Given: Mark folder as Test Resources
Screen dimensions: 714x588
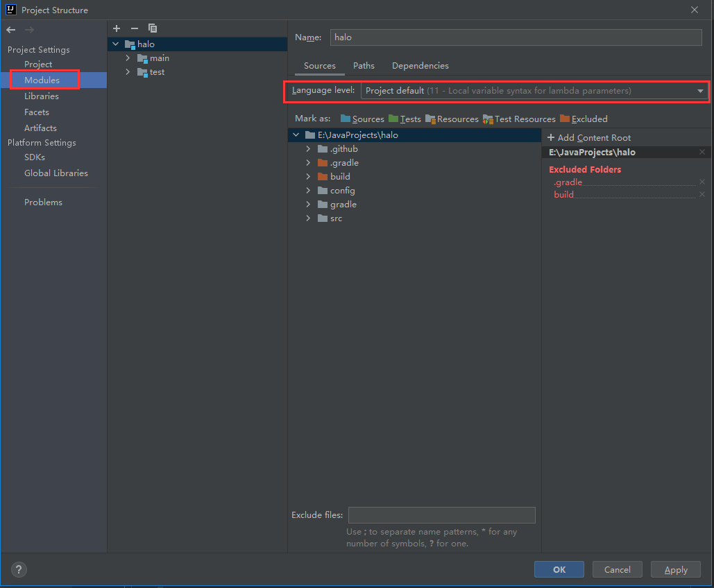Looking at the screenshot, I should (x=519, y=119).
